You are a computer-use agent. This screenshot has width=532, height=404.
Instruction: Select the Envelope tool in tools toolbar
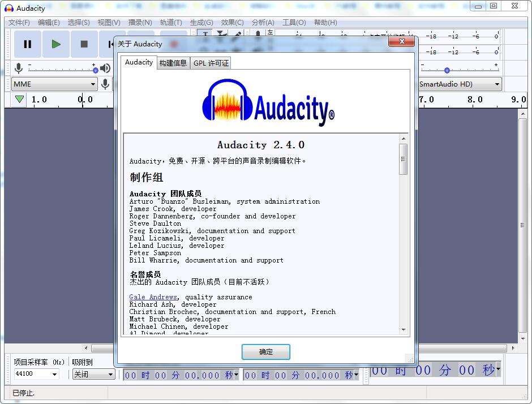click(x=221, y=33)
